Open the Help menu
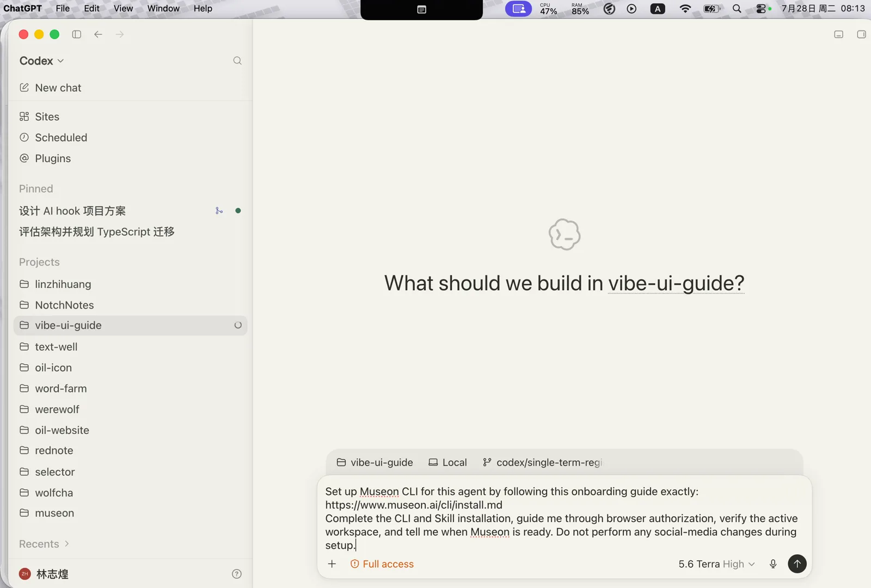The width and height of the screenshot is (871, 588). (x=203, y=9)
